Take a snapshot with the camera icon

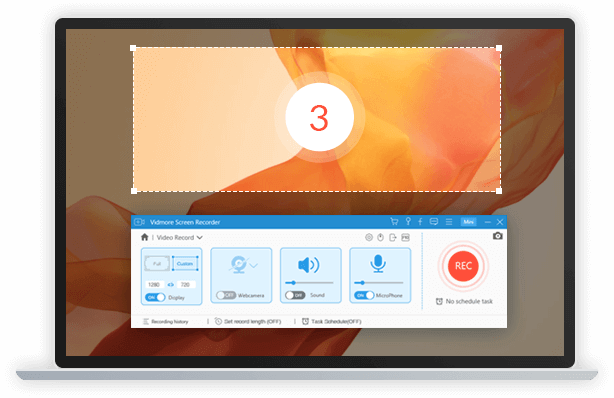pos(497,235)
